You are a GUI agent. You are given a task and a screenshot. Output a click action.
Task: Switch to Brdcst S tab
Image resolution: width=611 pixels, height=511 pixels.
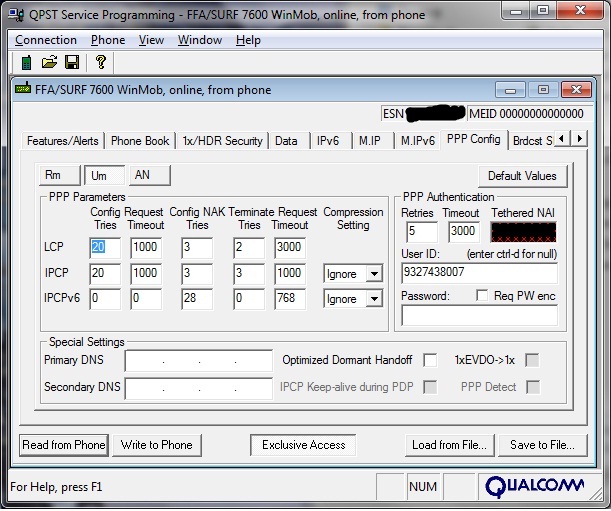click(x=532, y=141)
